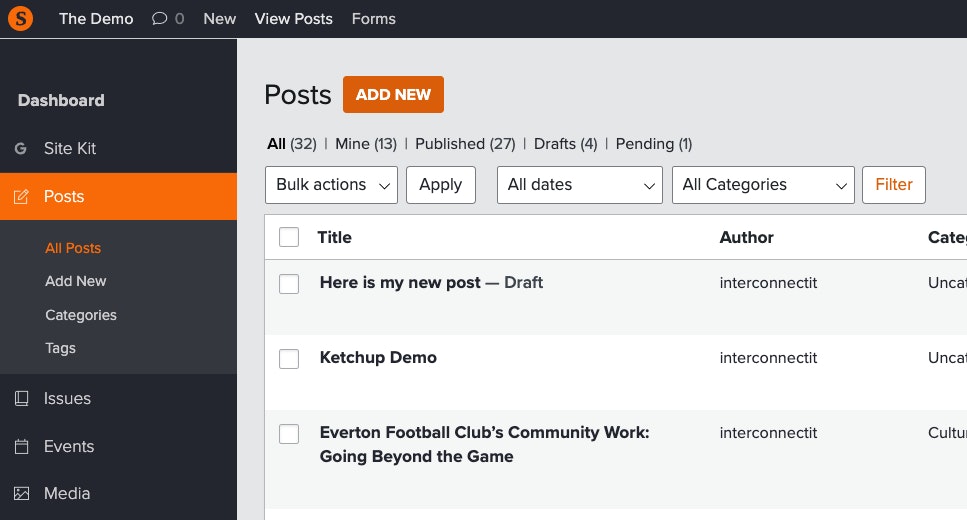This screenshot has height=520, width=967.
Task: Show only Drafts (4) posts
Action: 565,144
